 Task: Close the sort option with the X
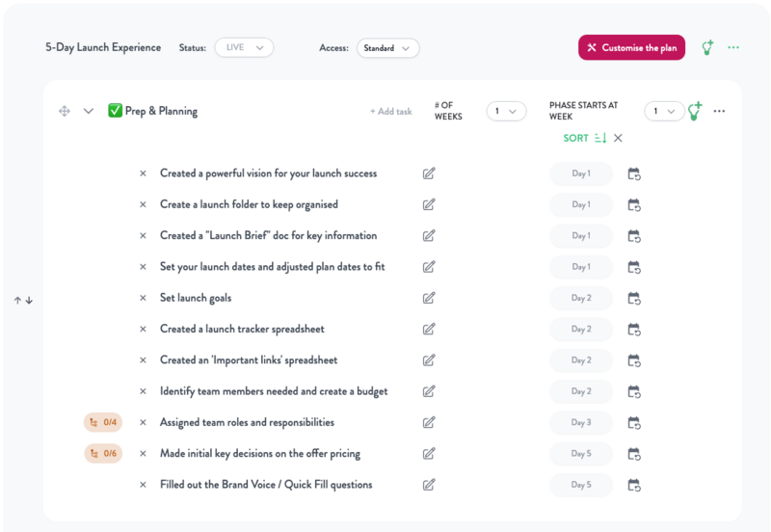click(x=618, y=138)
